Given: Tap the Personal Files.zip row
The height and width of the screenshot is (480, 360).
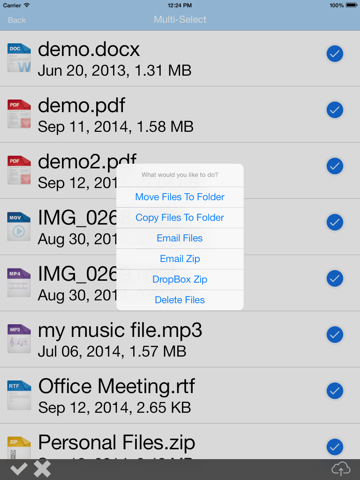Looking at the screenshot, I should pos(180,442).
